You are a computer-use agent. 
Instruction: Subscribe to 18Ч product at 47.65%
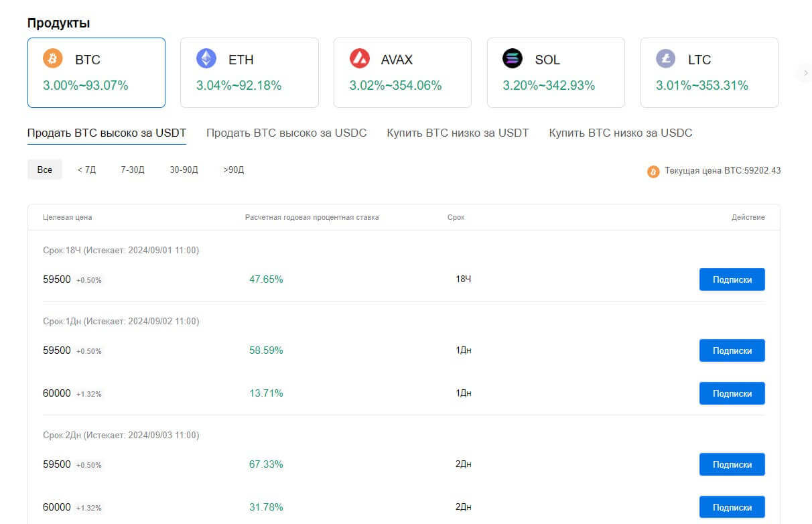point(732,279)
